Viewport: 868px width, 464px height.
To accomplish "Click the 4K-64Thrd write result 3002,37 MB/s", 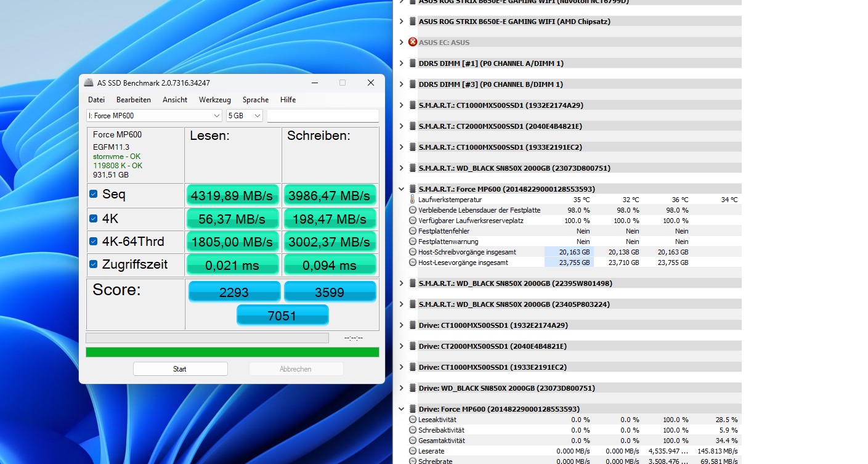I will click(x=330, y=242).
